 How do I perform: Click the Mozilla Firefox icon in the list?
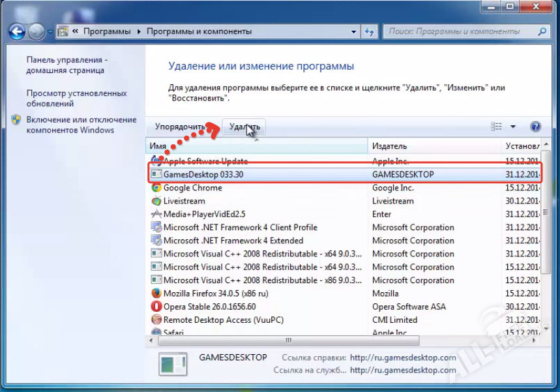click(156, 294)
